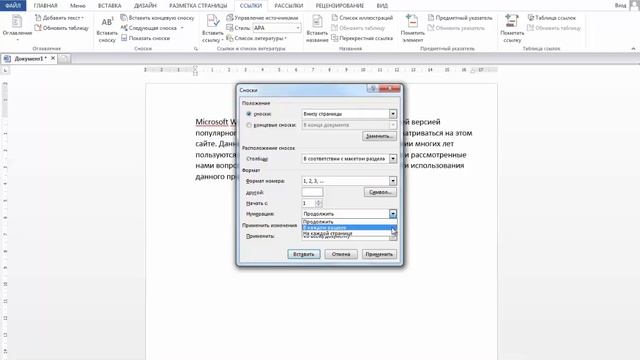Switch to the ВСТАВКА tab
640x360 pixels.
click(109, 6)
